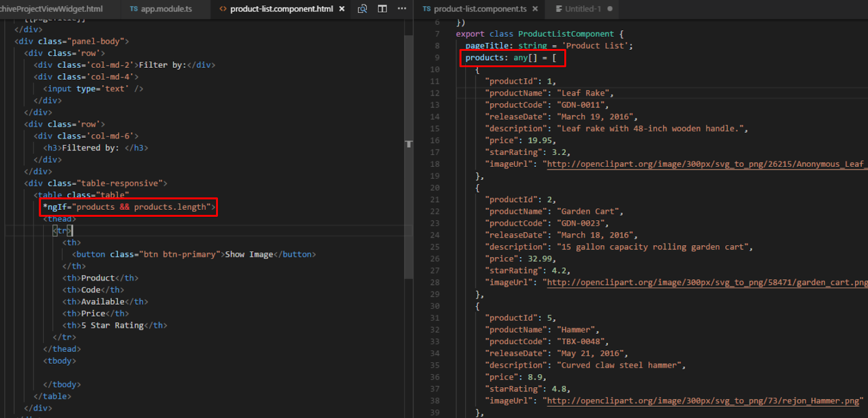Click the 'Show Image' button markup line

pos(194,254)
